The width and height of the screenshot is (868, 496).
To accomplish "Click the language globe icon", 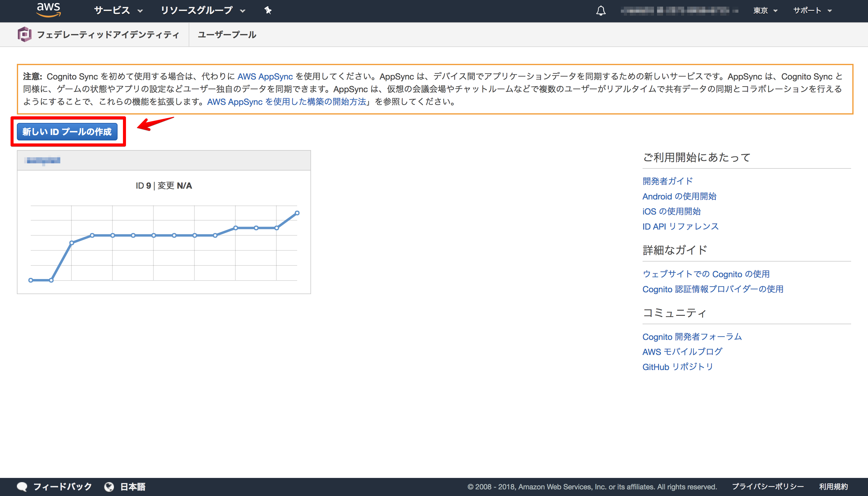I will coord(109,486).
